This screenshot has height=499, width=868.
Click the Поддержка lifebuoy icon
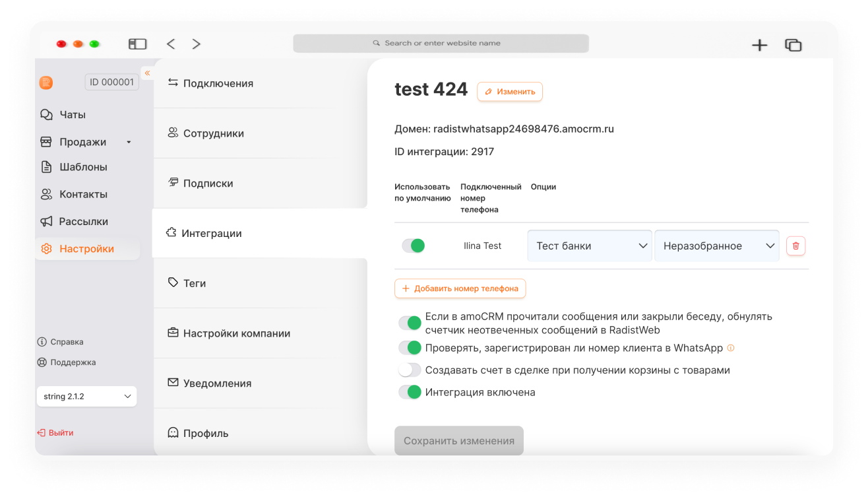coord(42,362)
